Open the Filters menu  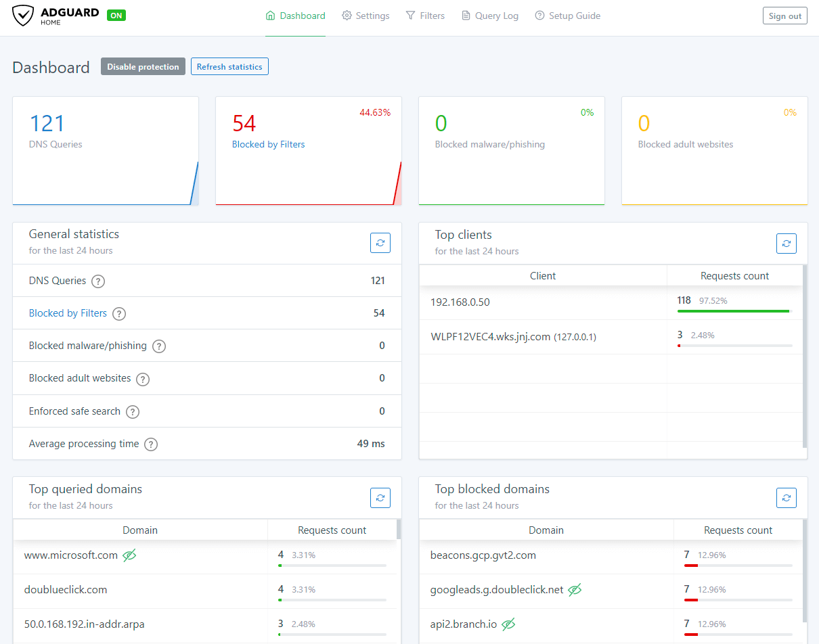(425, 16)
